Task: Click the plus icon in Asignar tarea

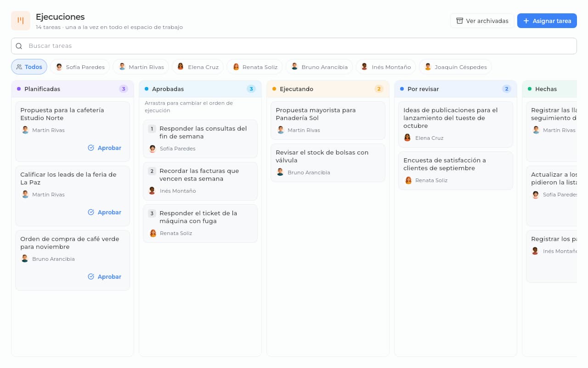Action: 526,21
